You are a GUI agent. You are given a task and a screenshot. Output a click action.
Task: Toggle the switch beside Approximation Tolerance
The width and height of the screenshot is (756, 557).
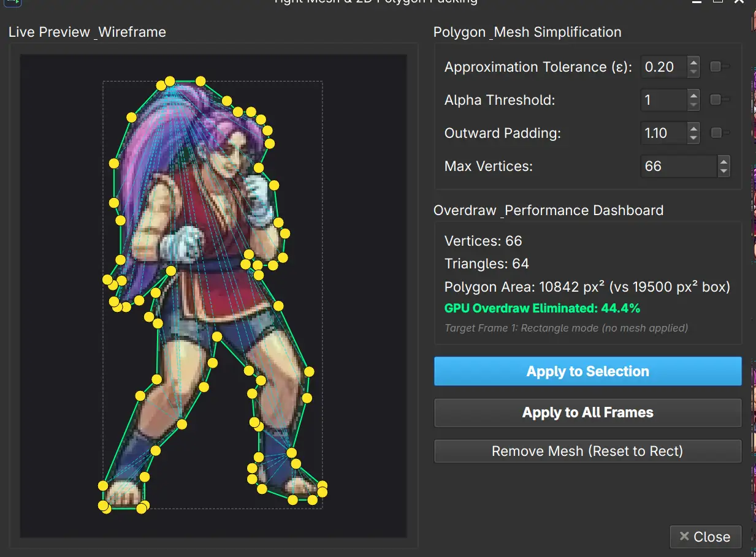pyautogui.click(x=720, y=67)
